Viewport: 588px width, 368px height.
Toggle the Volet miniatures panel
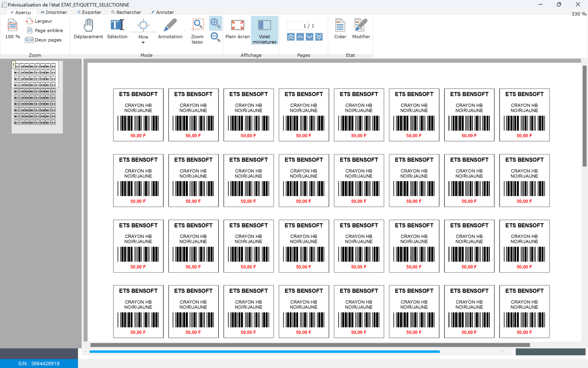tap(264, 30)
